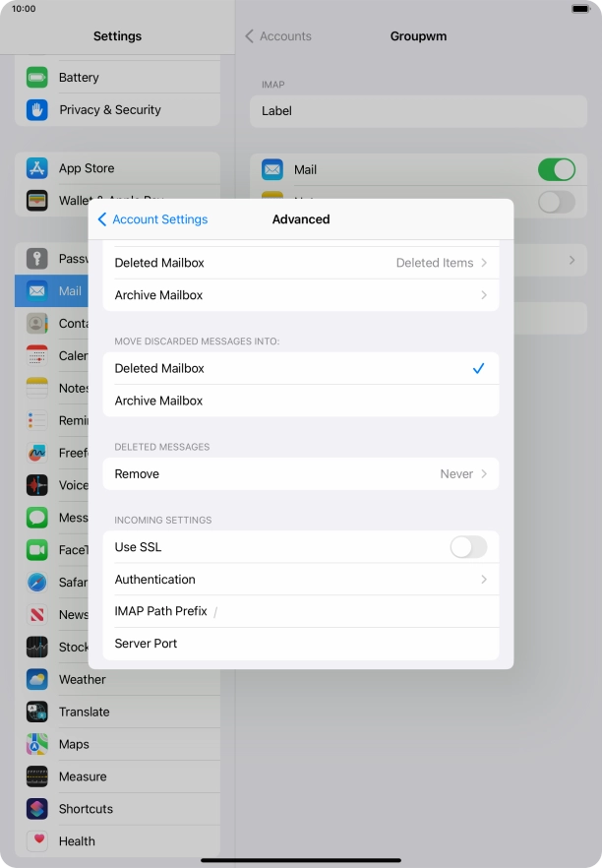The height and width of the screenshot is (868, 602).
Task: Return to Accounts list
Action: pos(278,36)
